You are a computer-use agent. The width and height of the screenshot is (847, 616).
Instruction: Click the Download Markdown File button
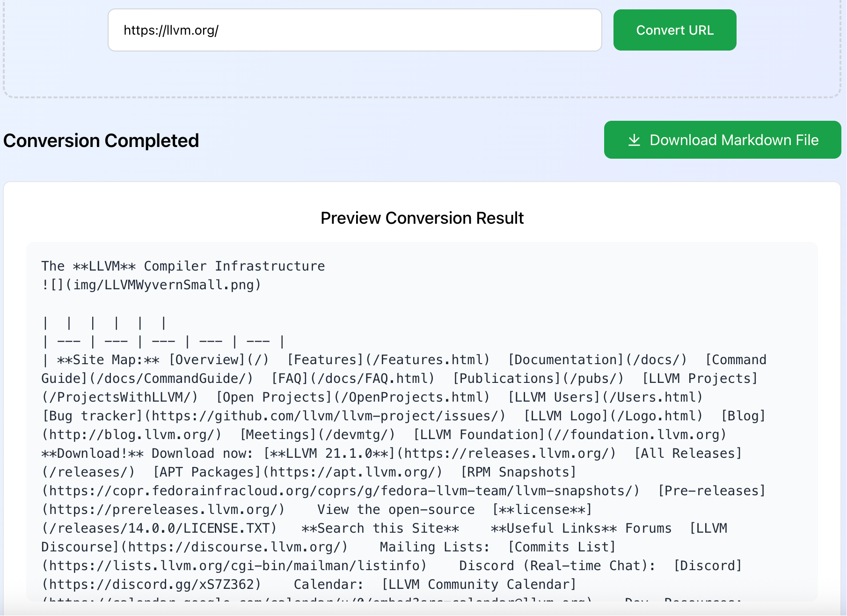tap(723, 140)
